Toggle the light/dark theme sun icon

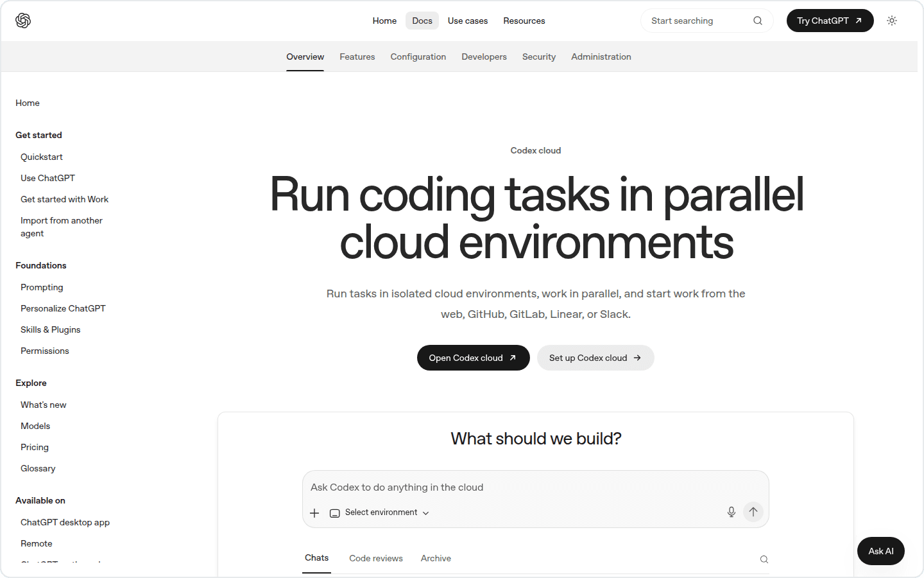point(892,21)
